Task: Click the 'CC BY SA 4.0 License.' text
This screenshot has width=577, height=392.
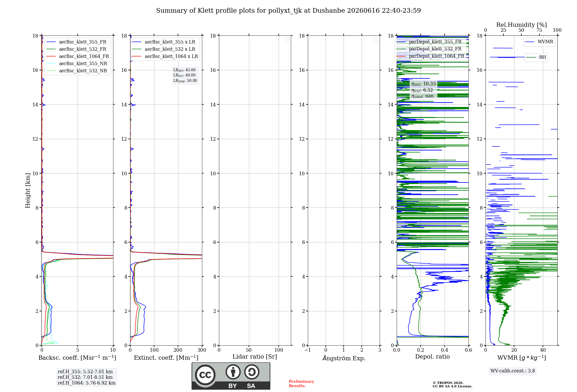Action: (452, 386)
